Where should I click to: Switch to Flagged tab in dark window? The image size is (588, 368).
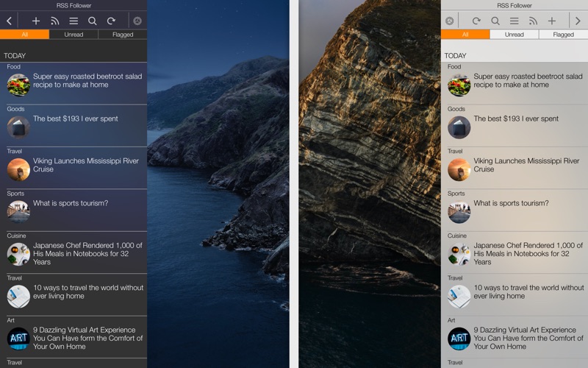pos(123,35)
